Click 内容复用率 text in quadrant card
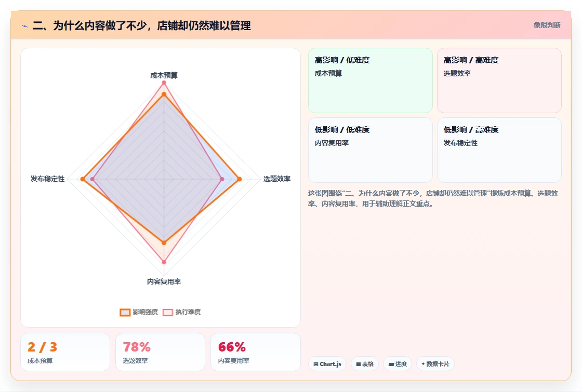Screen dimensions: 582x392 pos(332,143)
